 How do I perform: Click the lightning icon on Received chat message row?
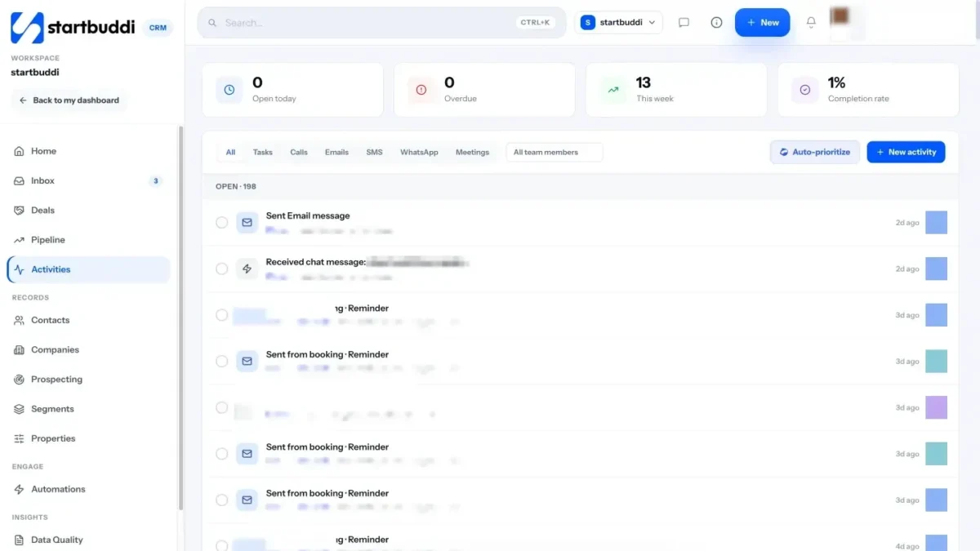coord(247,269)
